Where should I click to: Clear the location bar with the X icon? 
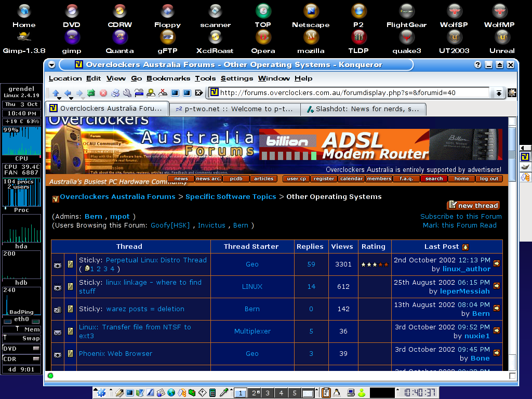coord(199,92)
